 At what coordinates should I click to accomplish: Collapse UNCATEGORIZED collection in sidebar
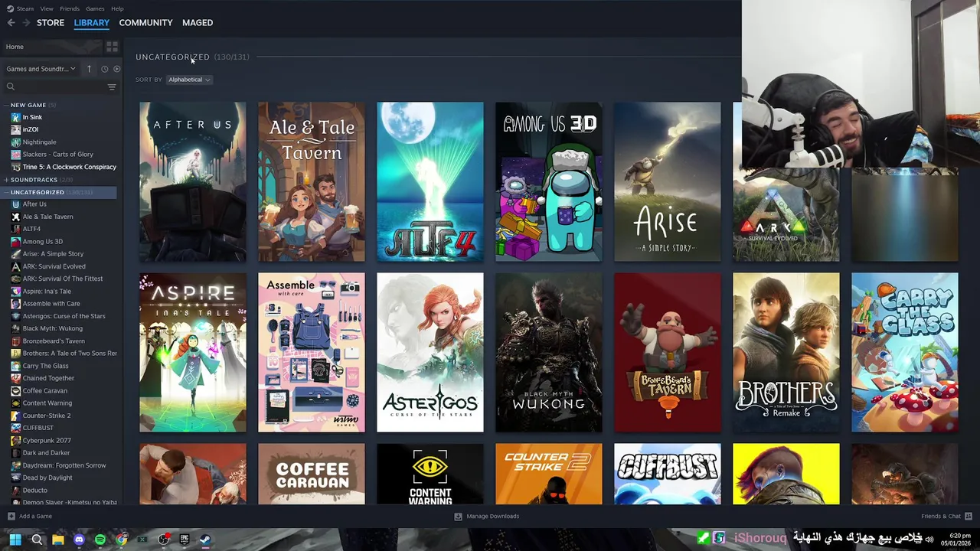pyautogui.click(x=6, y=192)
